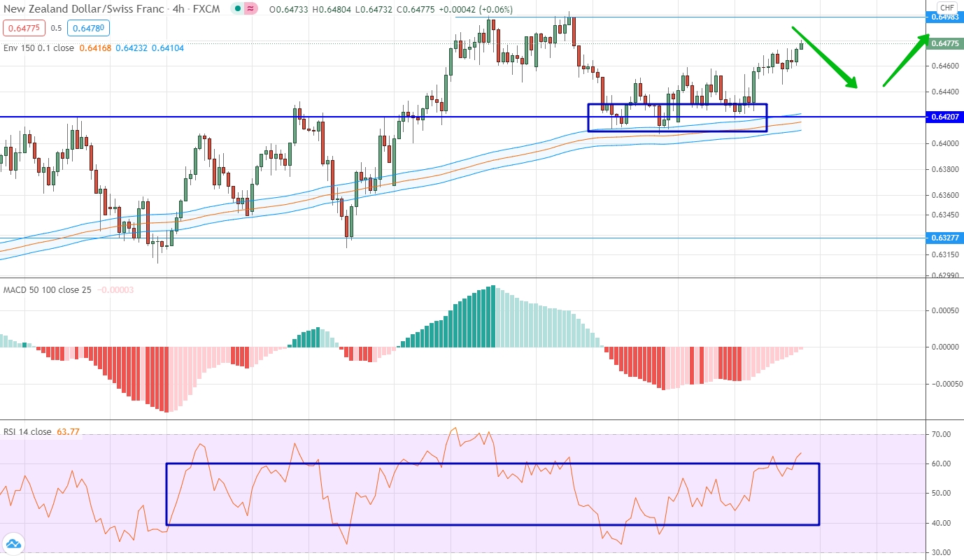Click the green market status dot icon
Screen dimensions: 964x560
239,10
